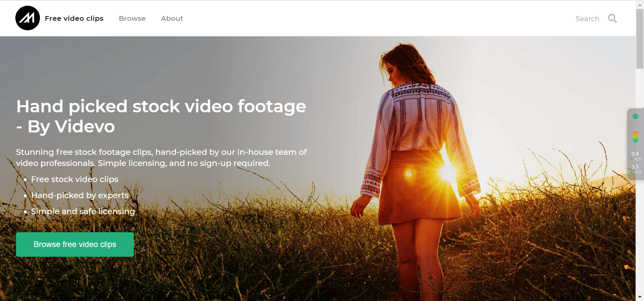Click the page's vertical scrollbar thumb

click(x=640, y=39)
